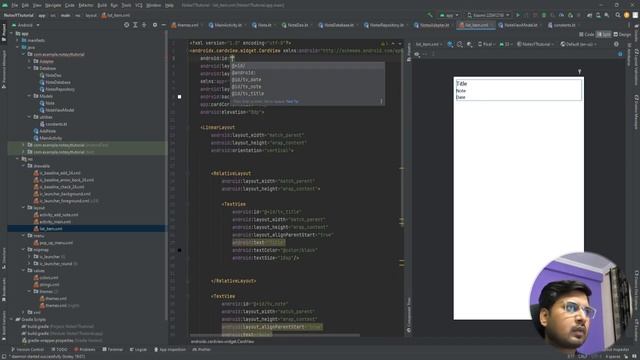
Task: Switch to the themes.xml editor tab
Action: 185,25
